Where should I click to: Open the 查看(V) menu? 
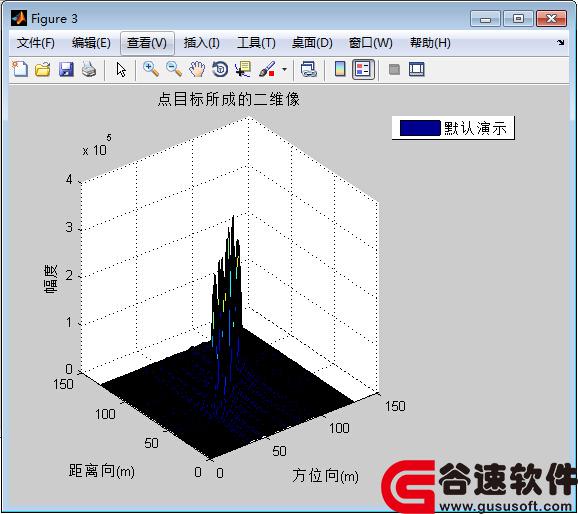pos(147,43)
